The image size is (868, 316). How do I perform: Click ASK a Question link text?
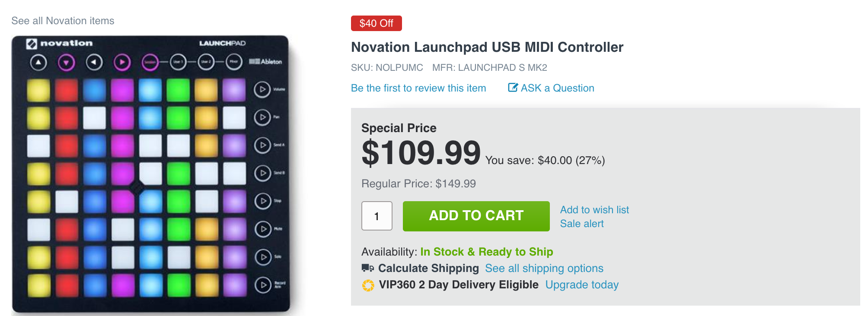[557, 88]
